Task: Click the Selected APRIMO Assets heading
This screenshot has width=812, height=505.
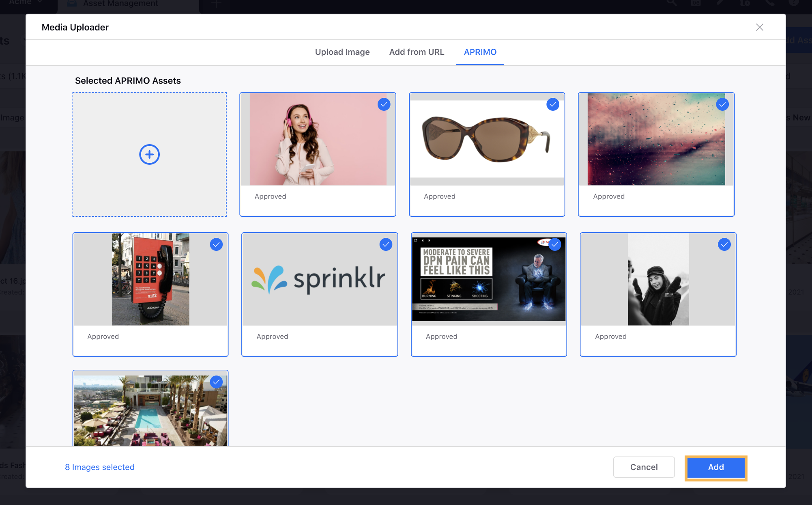Action: click(x=128, y=81)
